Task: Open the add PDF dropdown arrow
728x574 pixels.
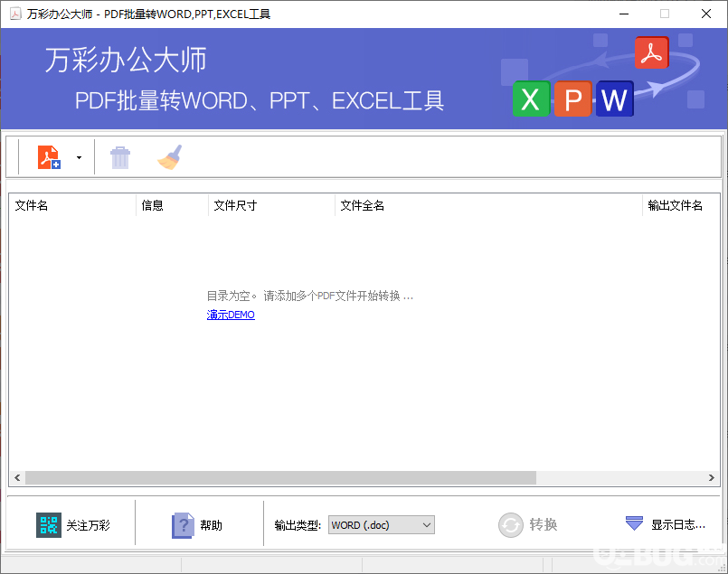Action: [x=79, y=157]
